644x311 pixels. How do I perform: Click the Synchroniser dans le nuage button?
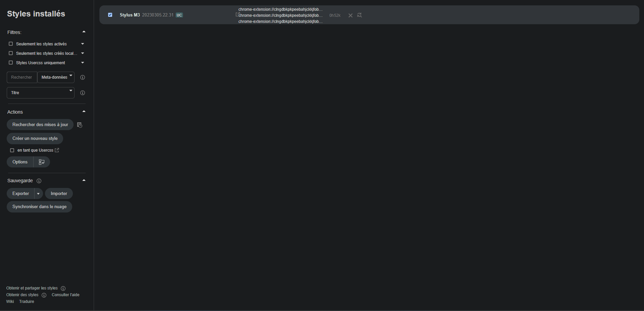pos(39,206)
